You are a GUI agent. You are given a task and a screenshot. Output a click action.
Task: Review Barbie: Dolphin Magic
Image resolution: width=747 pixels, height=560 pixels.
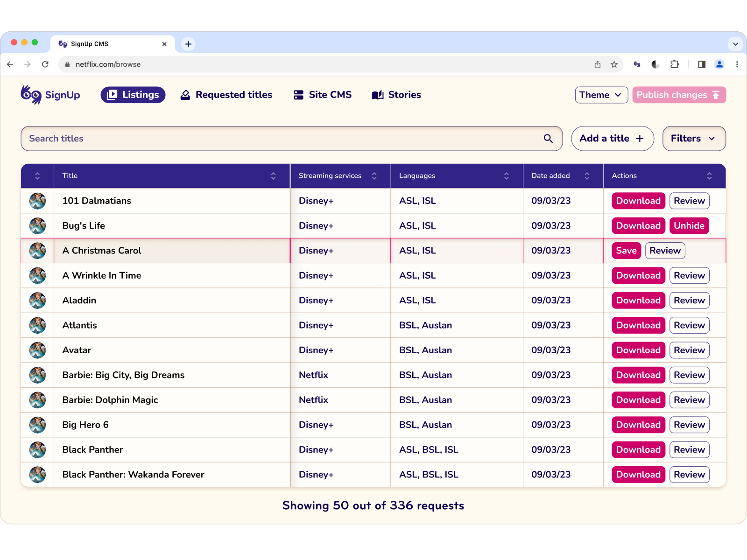[x=689, y=400]
